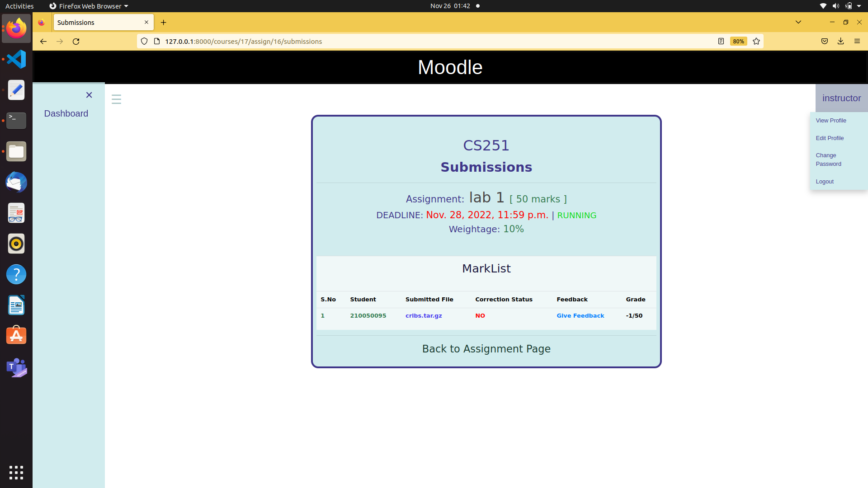The height and width of the screenshot is (488, 868).
Task: Open the cribs.tar.gz submitted file
Action: [x=424, y=316]
